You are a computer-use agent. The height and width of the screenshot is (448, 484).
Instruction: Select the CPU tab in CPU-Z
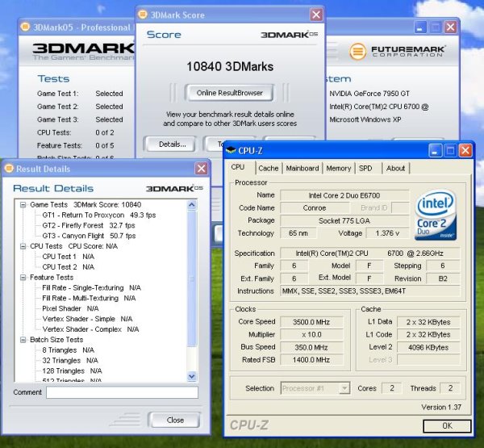click(238, 167)
